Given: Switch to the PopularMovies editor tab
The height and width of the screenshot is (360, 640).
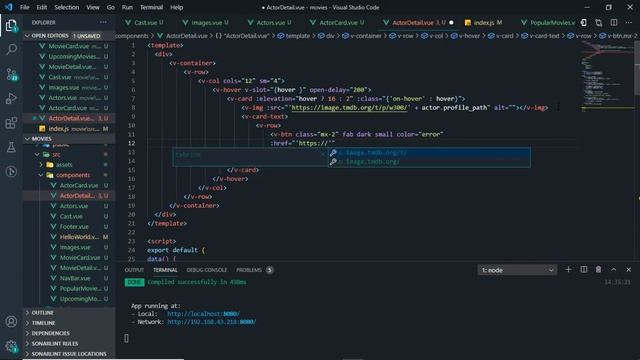Looking at the screenshot, I should [x=548, y=22].
